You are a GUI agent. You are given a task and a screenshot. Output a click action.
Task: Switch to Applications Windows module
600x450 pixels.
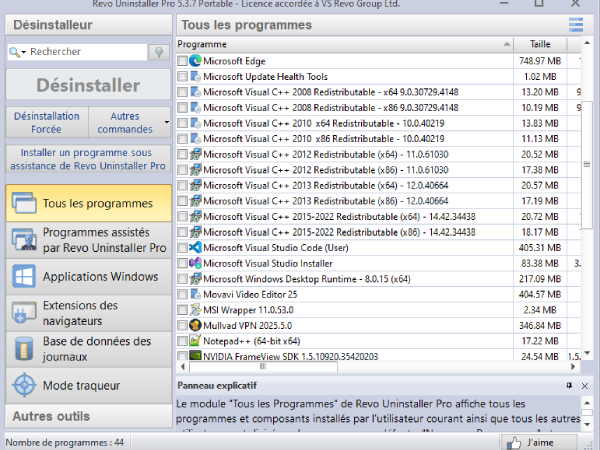[88, 276]
